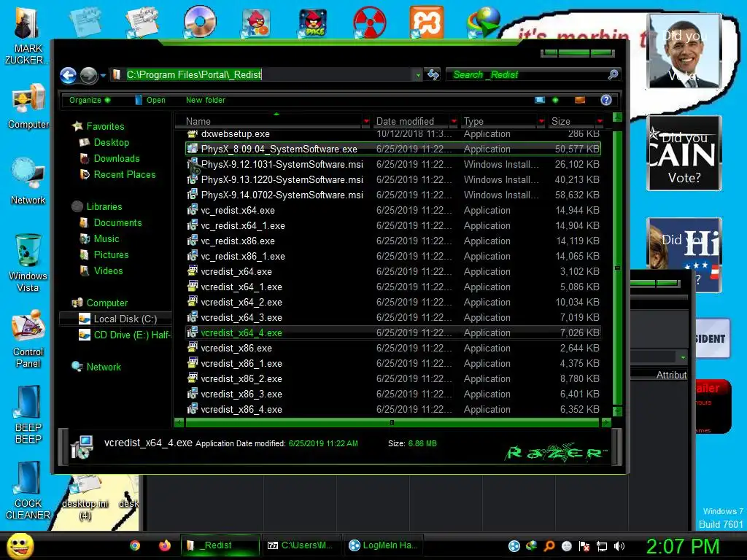This screenshot has width=747, height=560.
Task: Click the volume speaker tray icon
Action: [x=619, y=546]
